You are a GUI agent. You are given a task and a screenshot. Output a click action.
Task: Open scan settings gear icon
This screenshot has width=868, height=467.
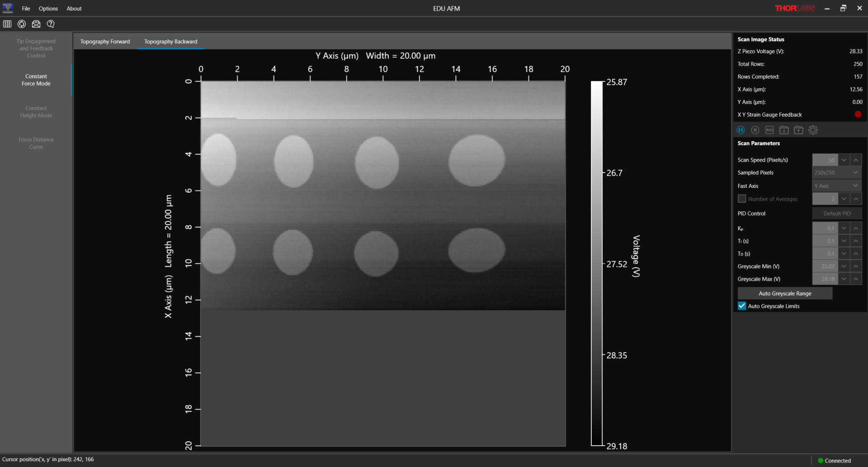pyautogui.click(x=813, y=130)
